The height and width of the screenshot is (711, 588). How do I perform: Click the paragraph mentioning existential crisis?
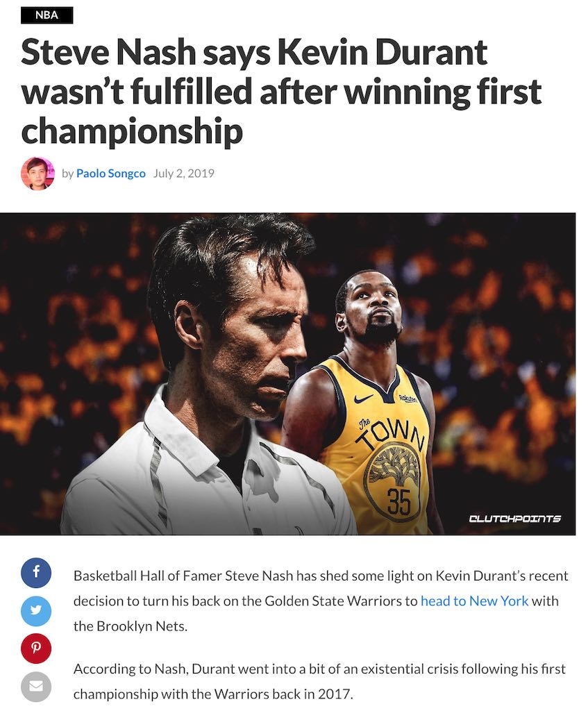[319, 682]
